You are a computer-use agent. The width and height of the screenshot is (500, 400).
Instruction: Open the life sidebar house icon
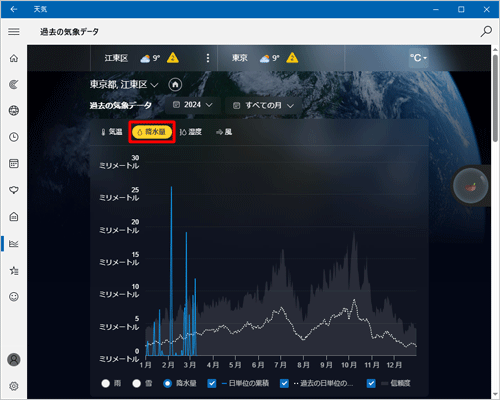coord(14,217)
